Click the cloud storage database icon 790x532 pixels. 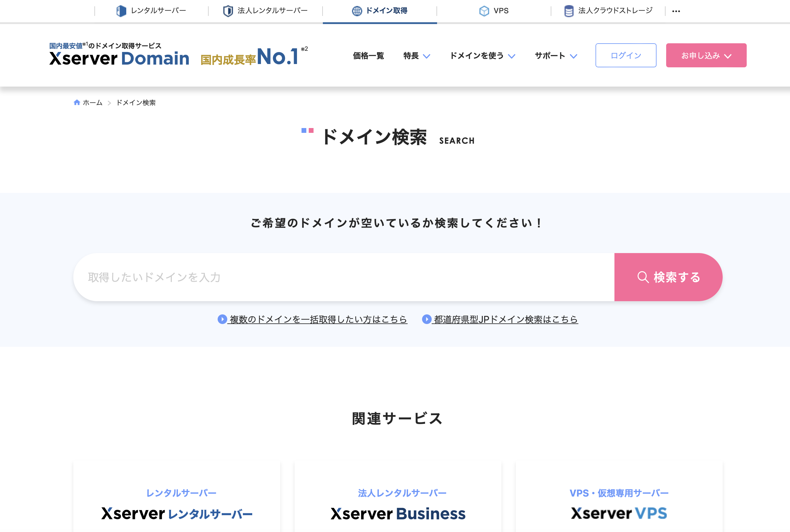[x=569, y=11]
